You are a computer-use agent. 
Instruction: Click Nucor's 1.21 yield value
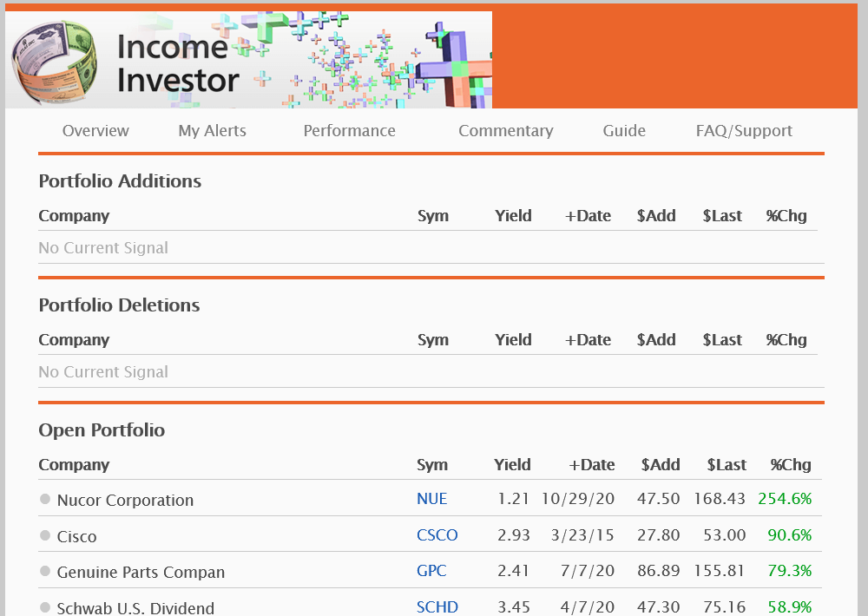513,499
